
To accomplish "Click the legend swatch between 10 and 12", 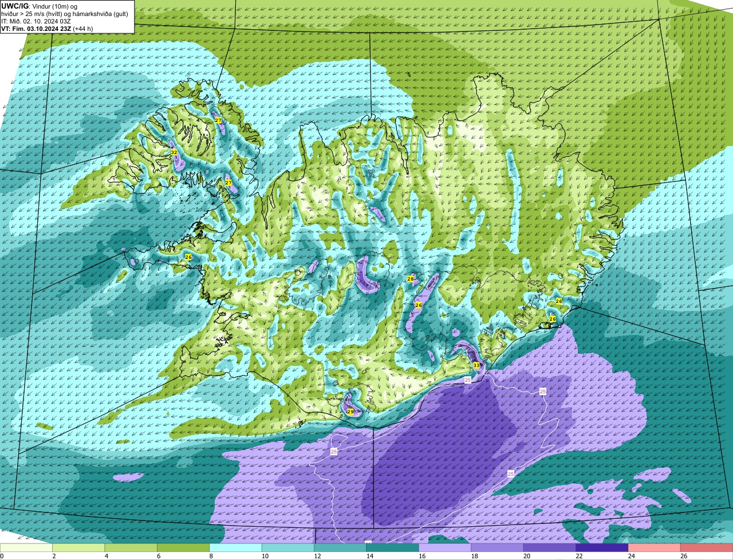I will click(x=288, y=547).
